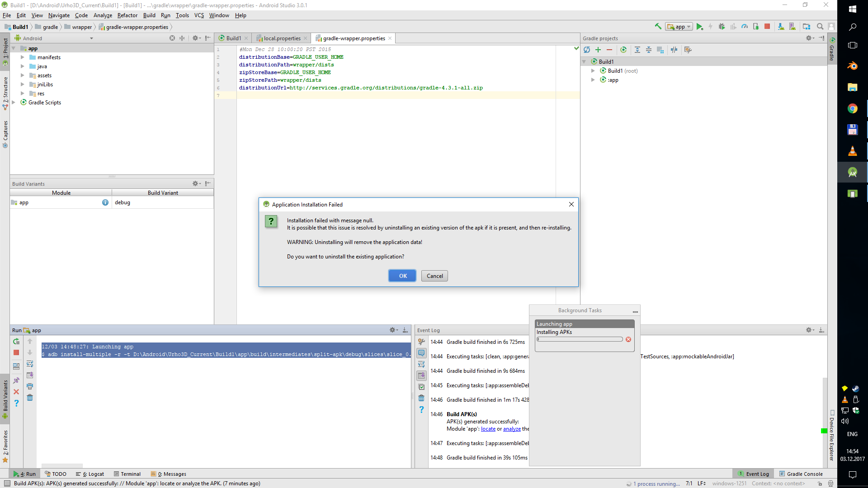Open the Refactor menu
This screenshot has width=868, height=488.
(127, 15)
